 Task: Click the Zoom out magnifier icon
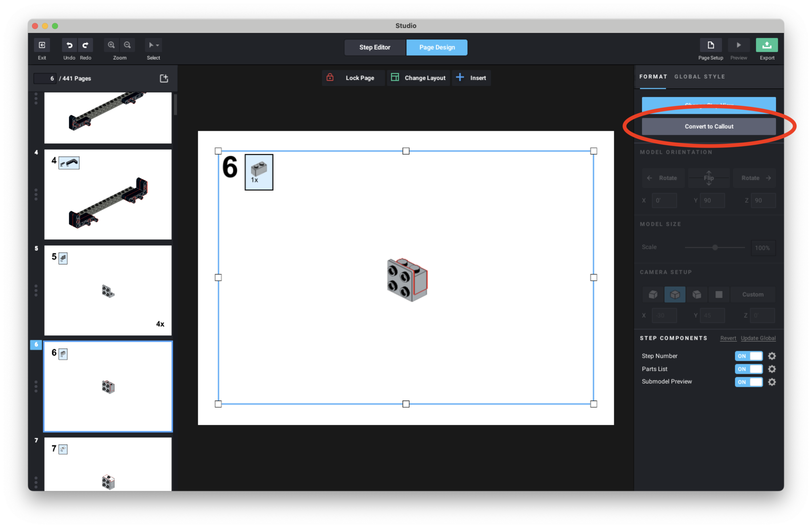(x=127, y=45)
